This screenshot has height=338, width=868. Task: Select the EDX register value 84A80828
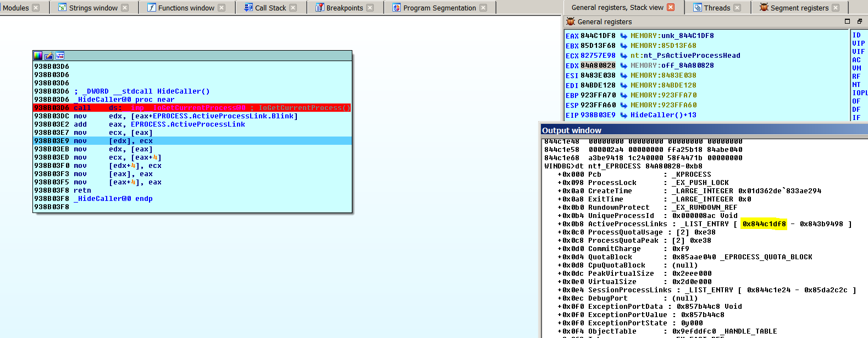598,66
